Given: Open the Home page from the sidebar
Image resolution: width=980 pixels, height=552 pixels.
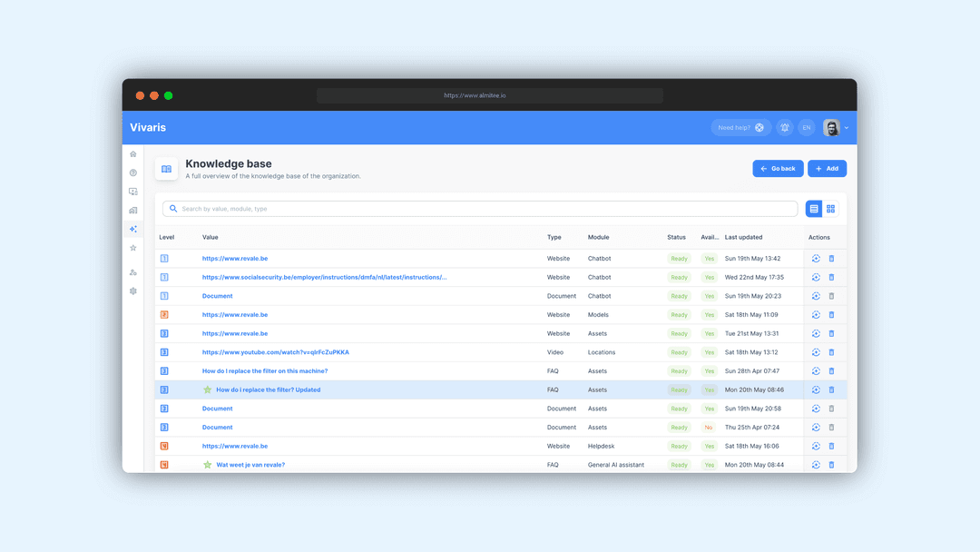Looking at the screenshot, I should pyautogui.click(x=132, y=154).
